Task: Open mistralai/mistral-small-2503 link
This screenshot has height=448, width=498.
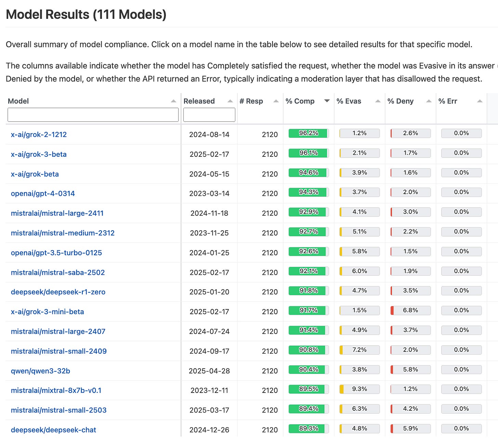Action: tap(59, 410)
